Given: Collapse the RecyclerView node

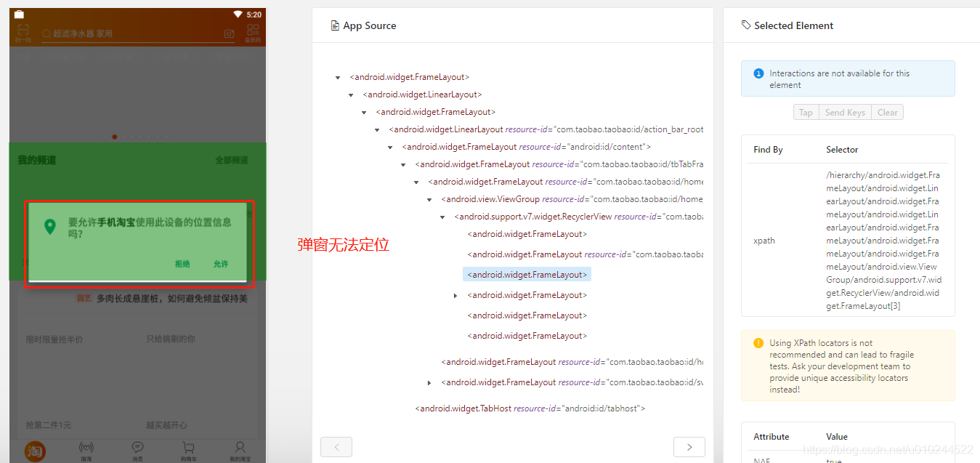Looking at the screenshot, I should point(442,217).
